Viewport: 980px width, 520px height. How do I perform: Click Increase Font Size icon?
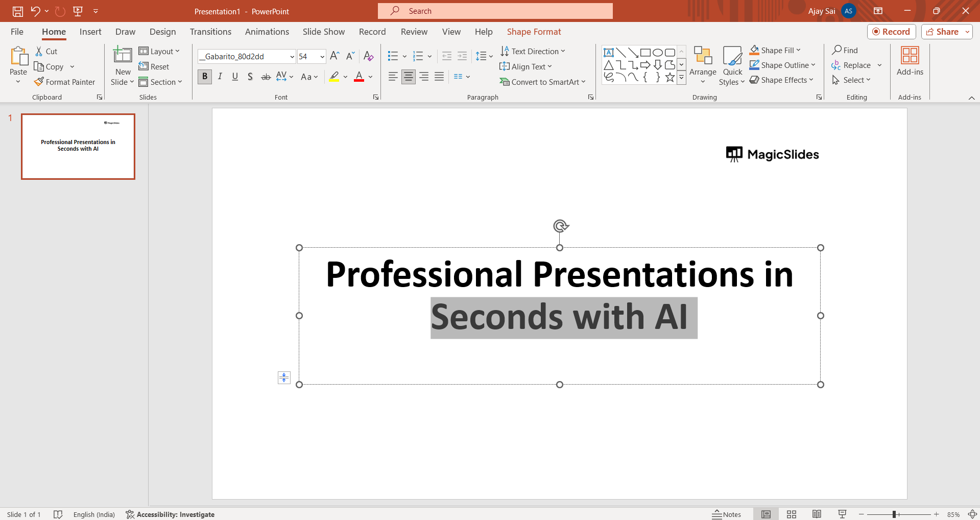point(334,56)
